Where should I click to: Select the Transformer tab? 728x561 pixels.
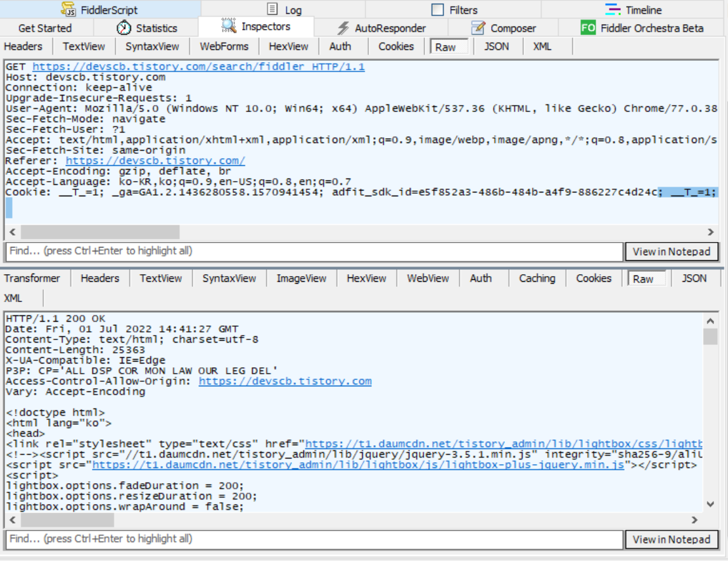click(33, 278)
